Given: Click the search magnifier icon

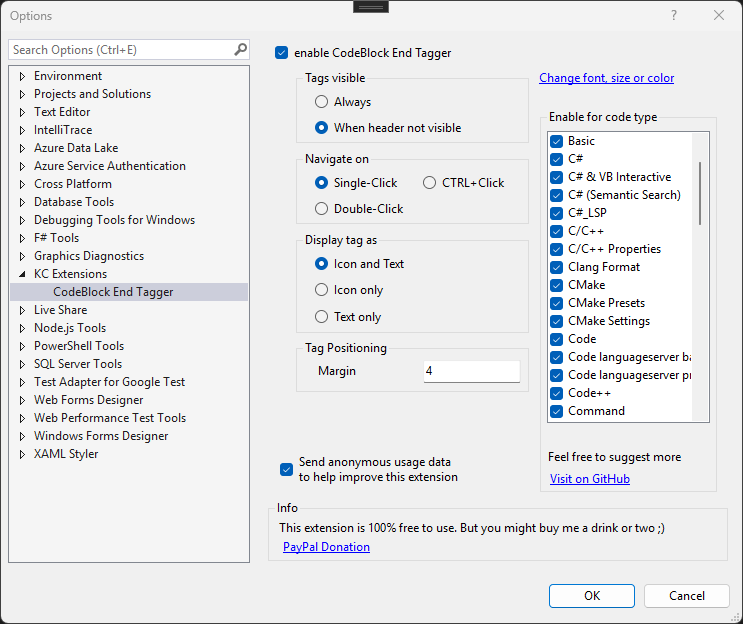Looking at the screenshot, I should (240, 49).
